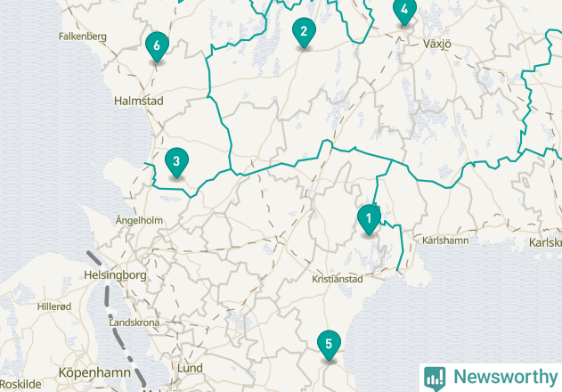Viewport: 562px width, 392px height.
Task: Select the Helsingborg city label
Action: 115,275
